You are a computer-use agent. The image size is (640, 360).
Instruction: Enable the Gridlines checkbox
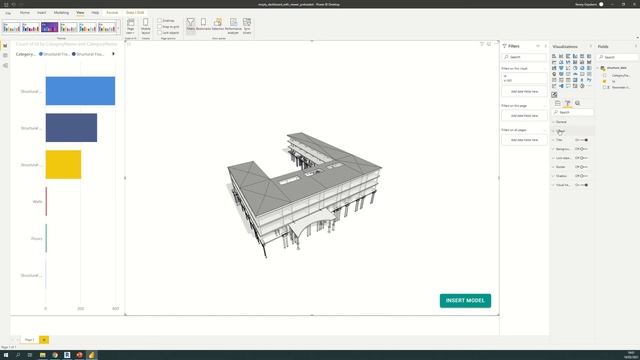click(160, 20)
